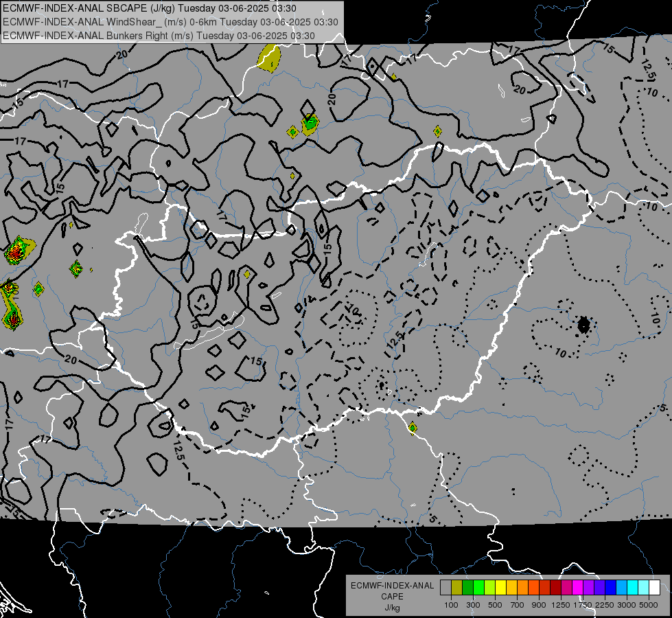Click the SBCAPE (J/kg) title line
672x618 pixels.
coord(149,8)
